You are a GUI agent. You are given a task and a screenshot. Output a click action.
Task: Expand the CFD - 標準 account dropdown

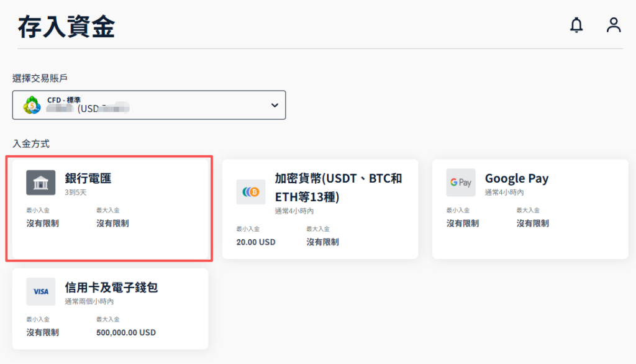click(149, 105)
